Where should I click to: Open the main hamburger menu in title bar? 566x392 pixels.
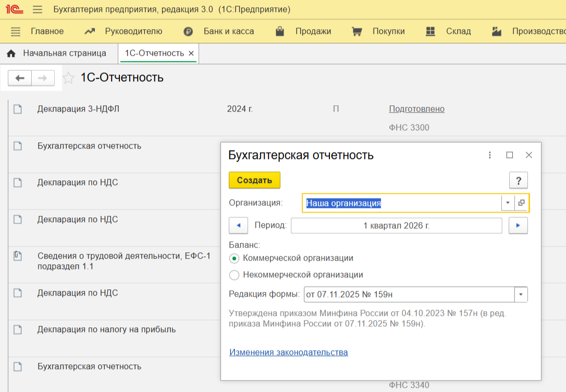[x=38, y=9]
